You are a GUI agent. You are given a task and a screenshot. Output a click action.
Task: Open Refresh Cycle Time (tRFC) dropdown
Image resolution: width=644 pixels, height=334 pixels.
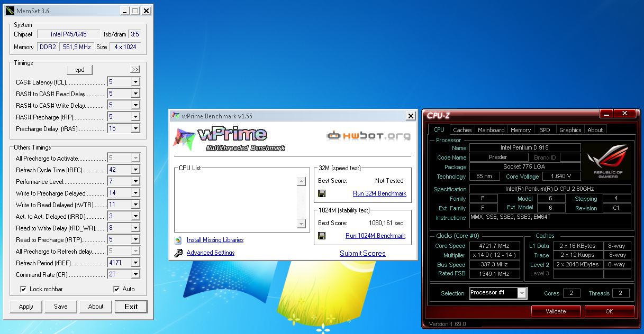pos(135,170)
